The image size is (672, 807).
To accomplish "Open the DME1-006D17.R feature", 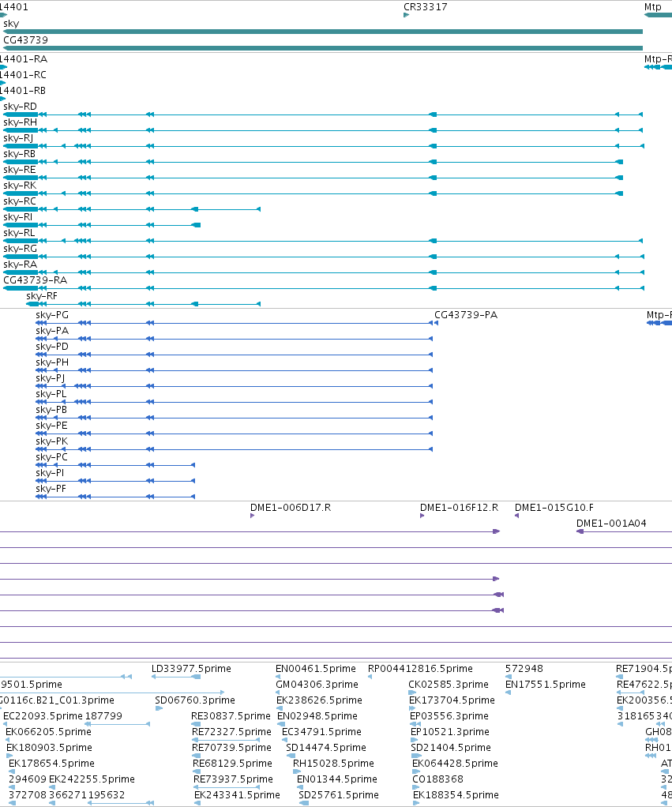I will pyautogui.click(x=291, y=508).
